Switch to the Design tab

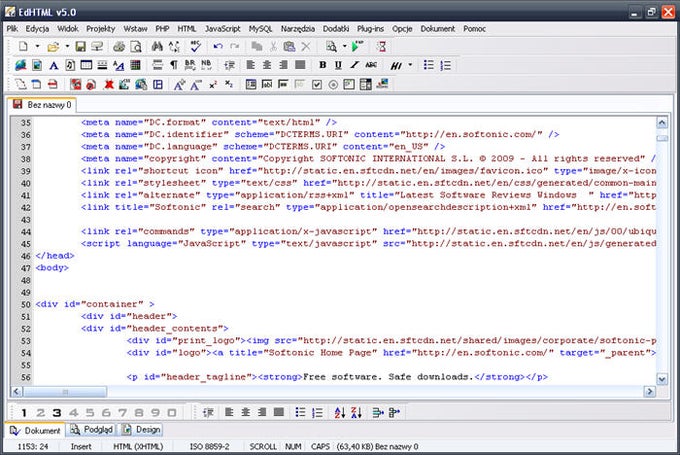click(141, 430)
